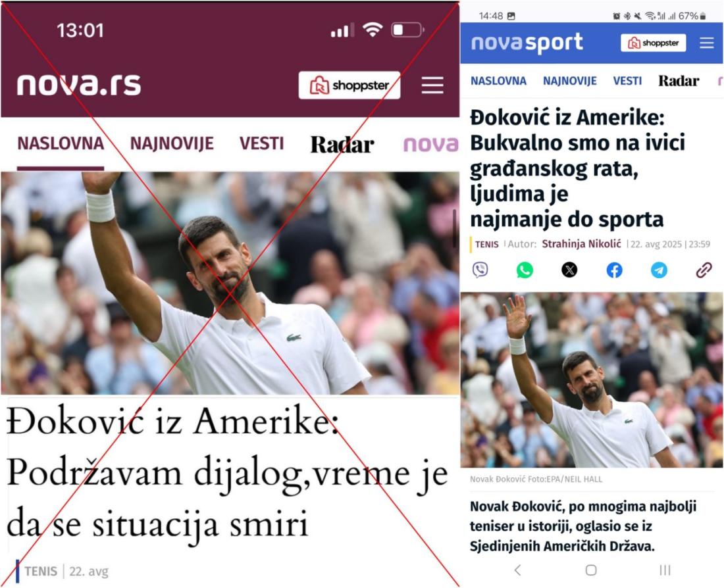Switch to VESTI tab on nova.rs
This screenshot has height=588, width=724.
[261, 143]
